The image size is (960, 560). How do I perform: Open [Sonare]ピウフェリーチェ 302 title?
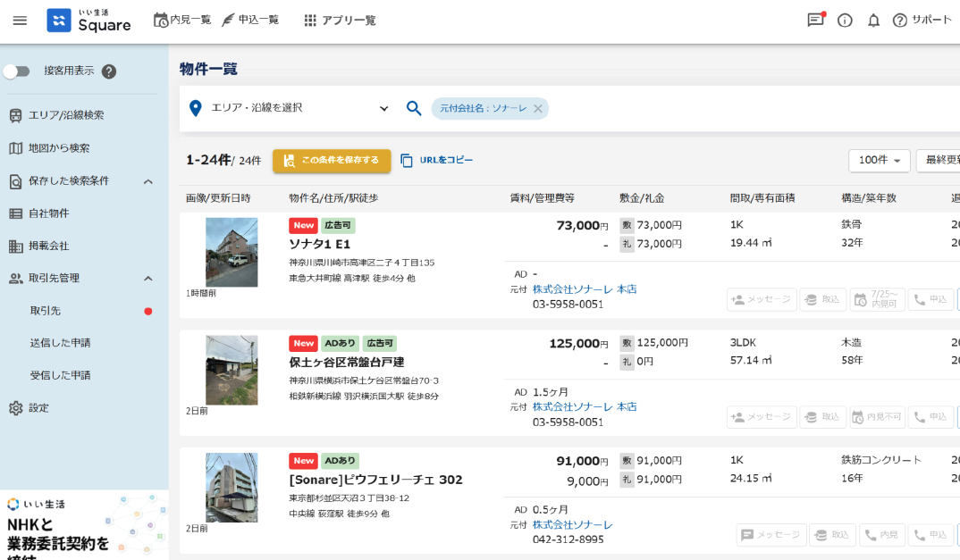click(x=376, y=480)
